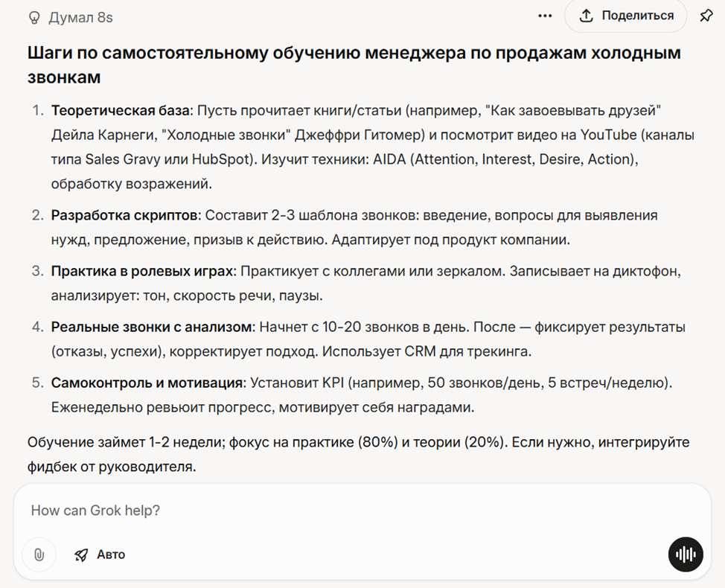Expand the "Думал 8s" thought details
This screenshot has height=588, width=725.
80,17
